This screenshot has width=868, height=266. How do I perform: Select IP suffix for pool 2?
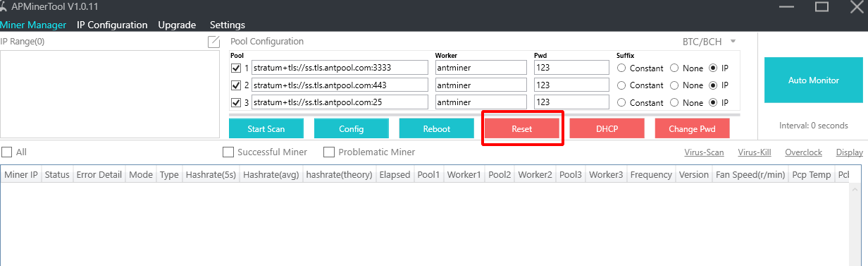(714, 85)
